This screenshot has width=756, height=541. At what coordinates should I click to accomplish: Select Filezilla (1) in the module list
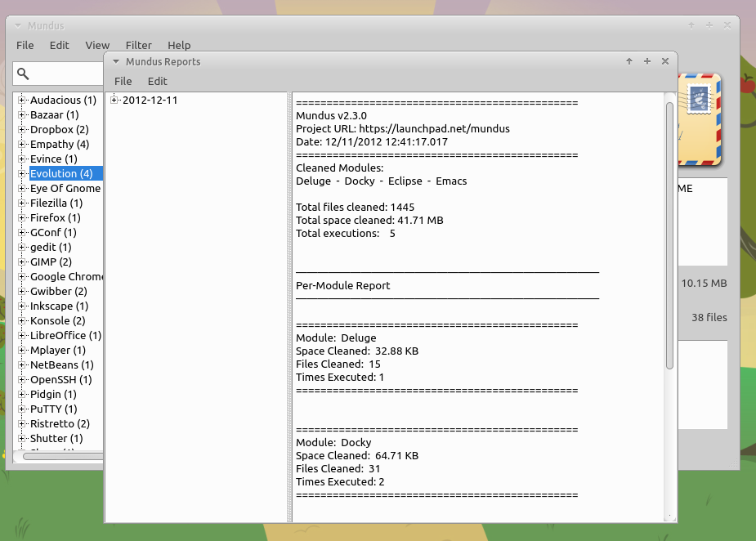point(56,203)
